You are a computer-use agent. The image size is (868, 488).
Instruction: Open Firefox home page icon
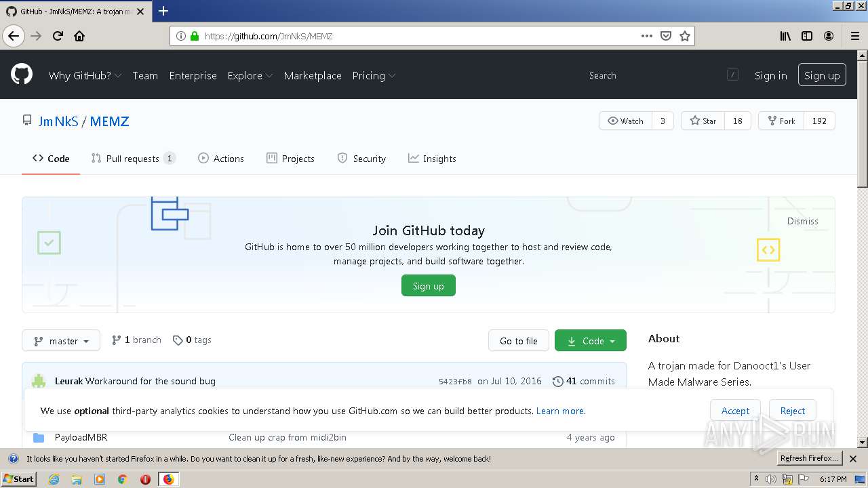click(x=79, y=36)
